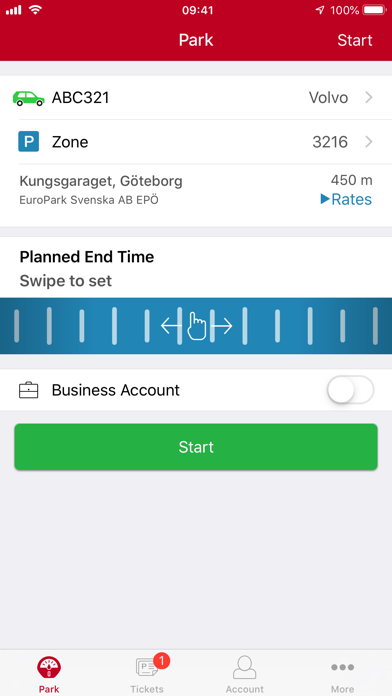Image resolution: width=392 pixels, height=696 pixels.
Task: Open vehicle selection via Volvo chevron
Action: 368,98
